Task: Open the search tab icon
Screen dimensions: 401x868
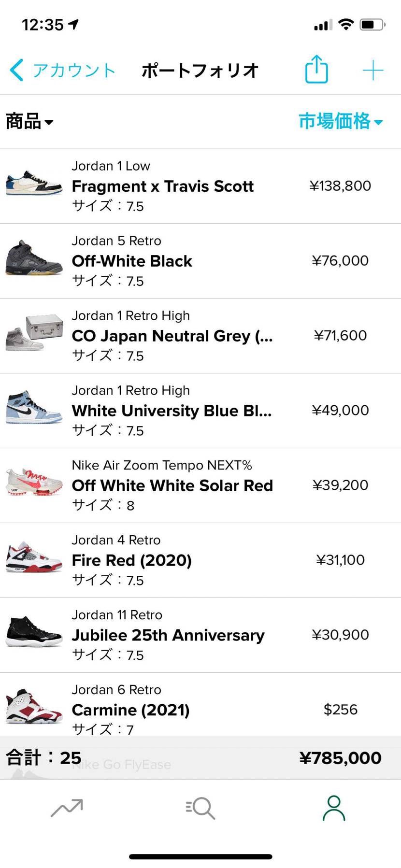Action: point(200,808)
